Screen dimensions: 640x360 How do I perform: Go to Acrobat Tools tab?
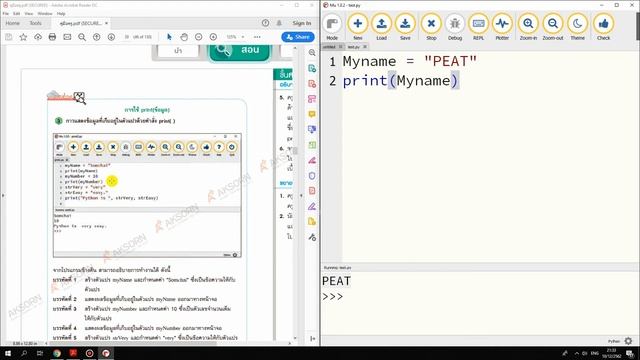[36, 23]
